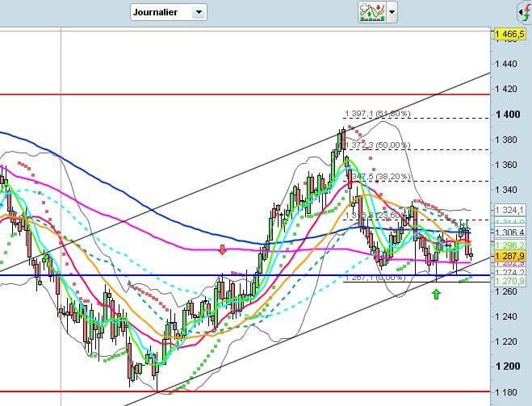Click the Fibonacci 0,00% level label
Image resolution: width=532 pixels, height=406 pixels.
pyautogui.click(x=375, y=278)
